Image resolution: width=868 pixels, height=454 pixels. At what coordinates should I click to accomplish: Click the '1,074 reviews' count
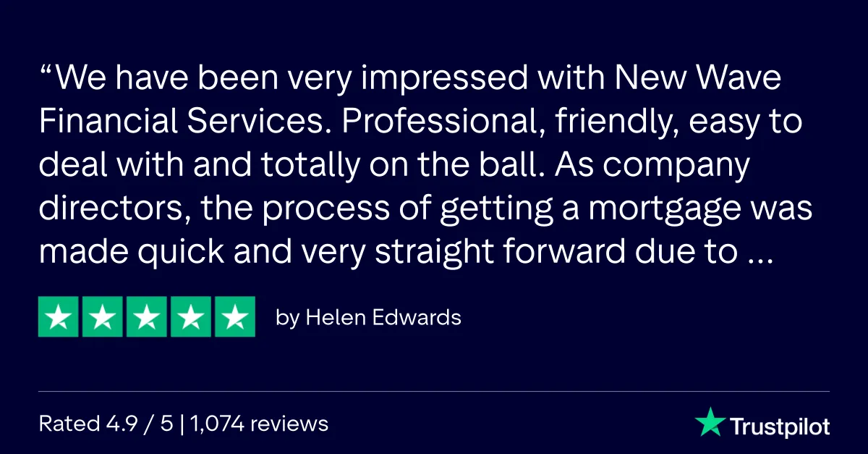coord(262,423)
